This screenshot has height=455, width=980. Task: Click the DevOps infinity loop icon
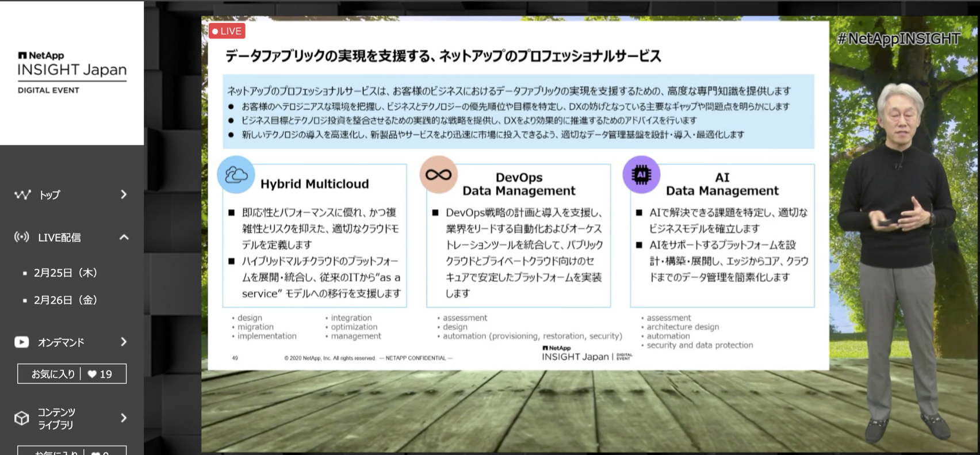tap(439, 174)
